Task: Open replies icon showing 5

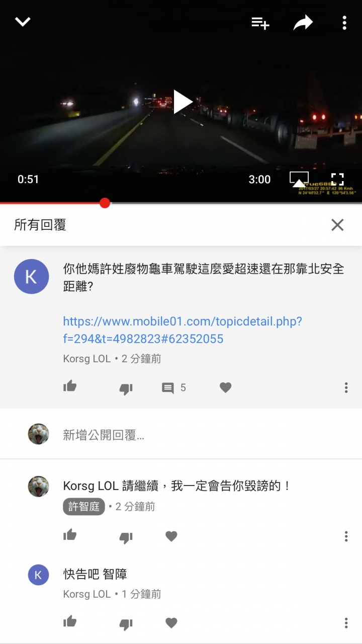Action: tap(174, 388)
